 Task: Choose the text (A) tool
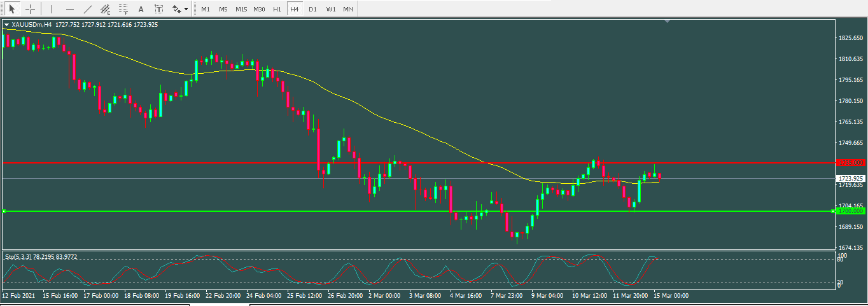click(x=141, y=9)
